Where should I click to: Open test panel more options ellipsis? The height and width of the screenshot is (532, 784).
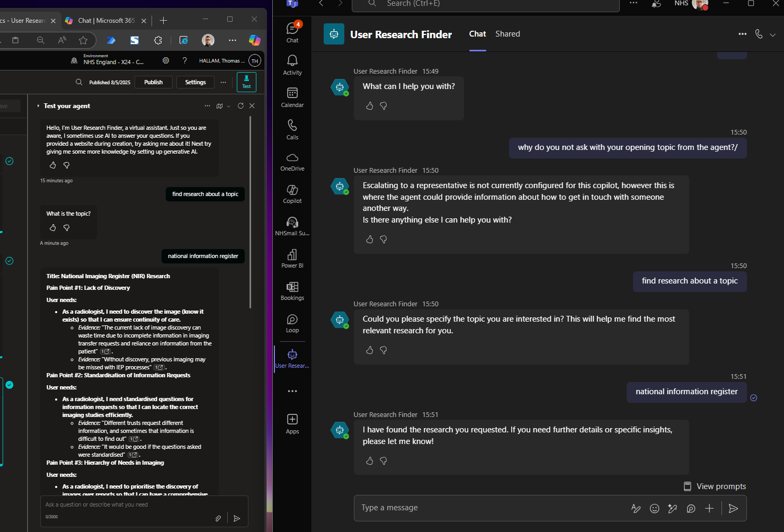207,106
